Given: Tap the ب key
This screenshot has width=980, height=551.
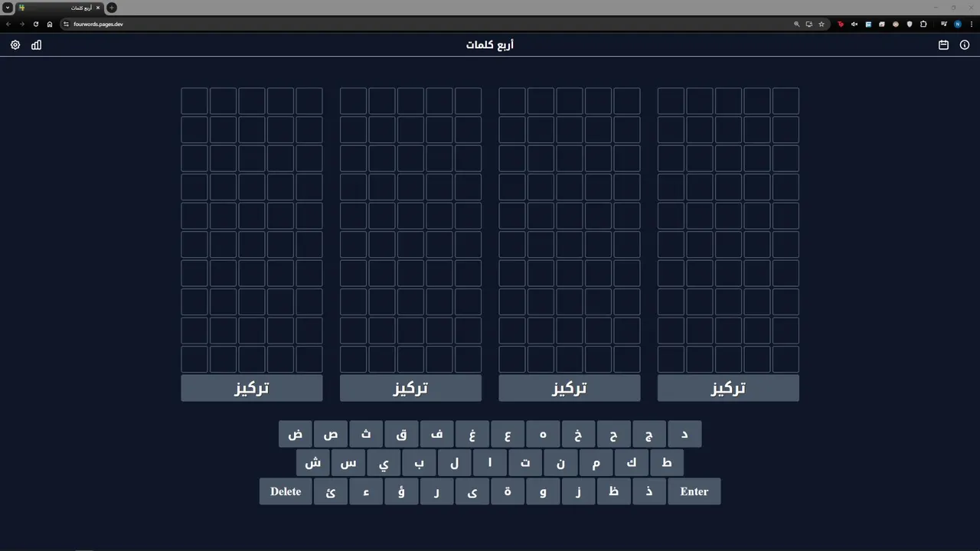Looking at the screenshot, I should click(x=420, y=463).
